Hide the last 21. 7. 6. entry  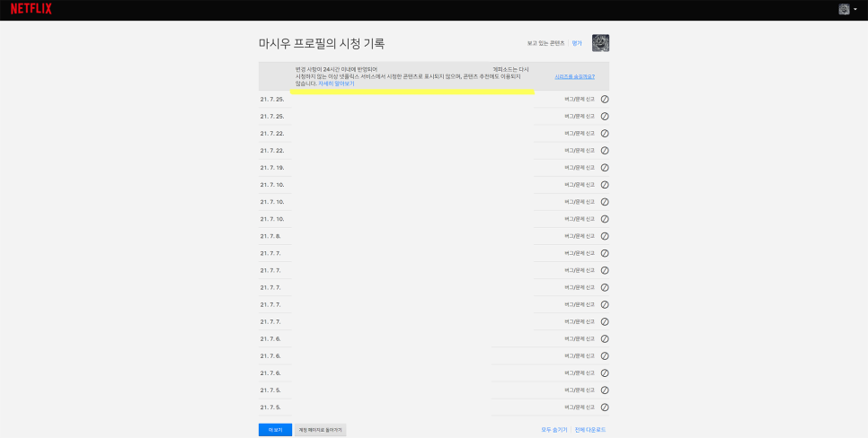pos(605,373)
